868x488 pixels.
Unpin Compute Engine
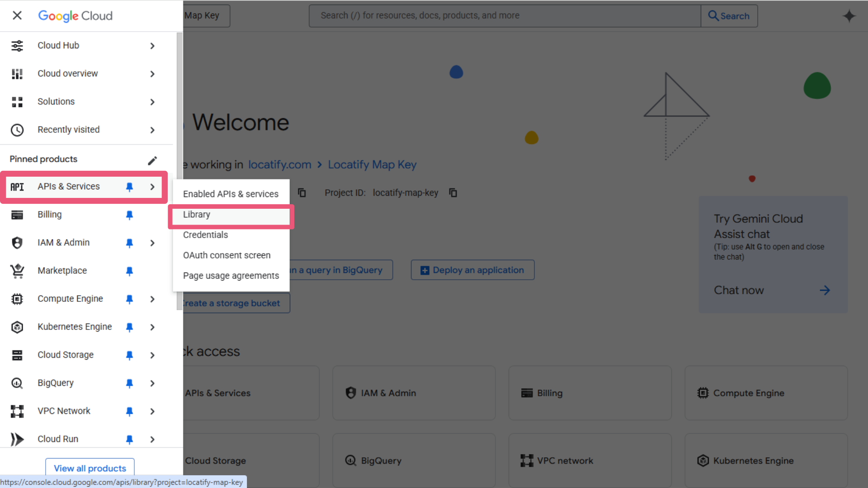click(x=129, y=299)
